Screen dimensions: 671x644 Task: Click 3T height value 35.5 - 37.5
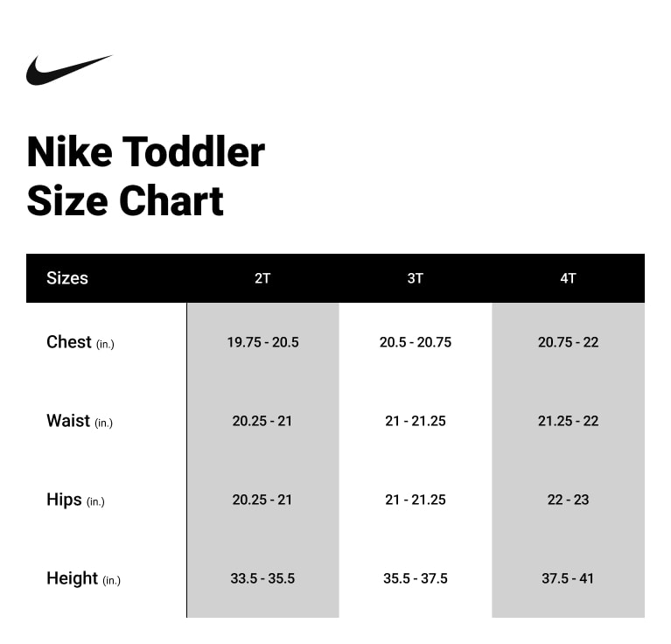coord(416,578)
